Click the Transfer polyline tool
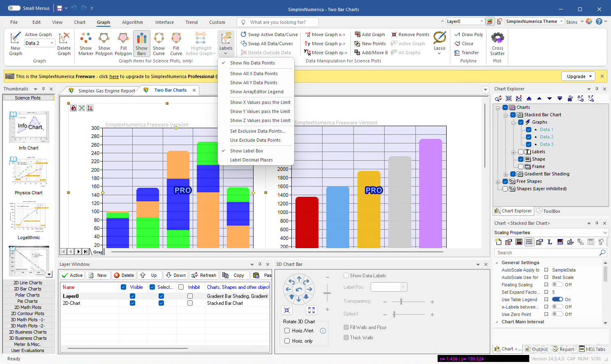 click(x=466, y=53)
